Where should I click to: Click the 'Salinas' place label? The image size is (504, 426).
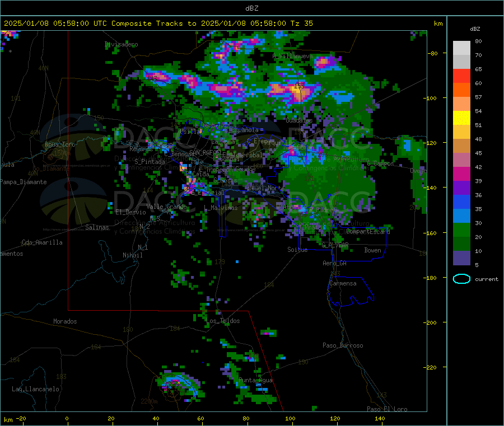coord(97,227)
